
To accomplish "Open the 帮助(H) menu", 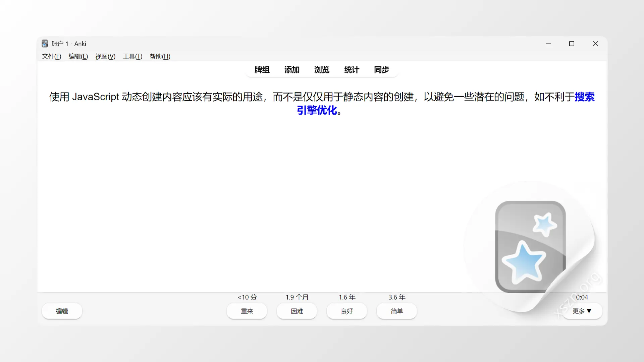I will (x=160, y=56).
